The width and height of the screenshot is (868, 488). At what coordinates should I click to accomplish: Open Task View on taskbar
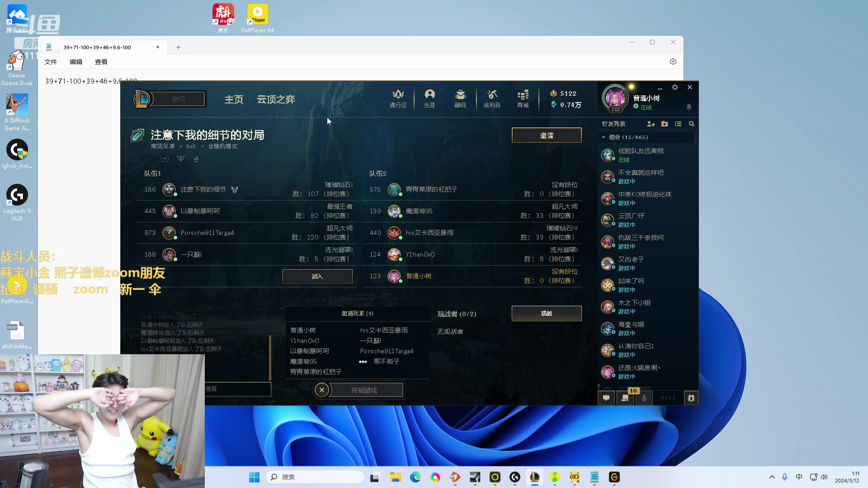(x=375, y=477)
